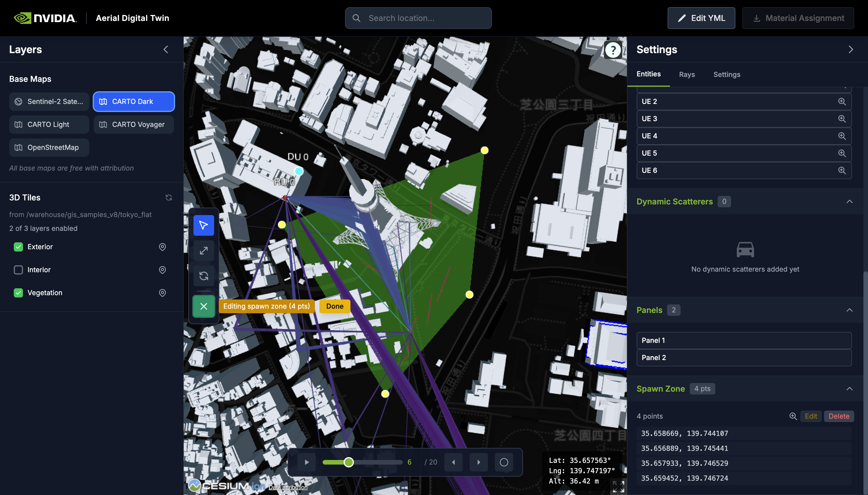Play the simulation timeline
868x495 pixels.
[x=307, y=462]
